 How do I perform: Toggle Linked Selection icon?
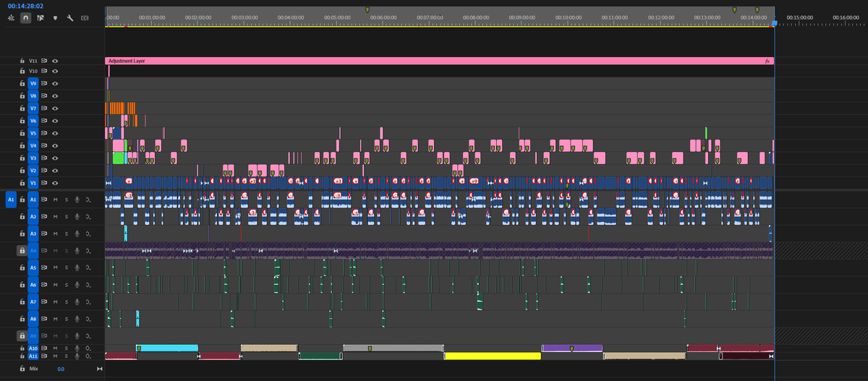41,17
